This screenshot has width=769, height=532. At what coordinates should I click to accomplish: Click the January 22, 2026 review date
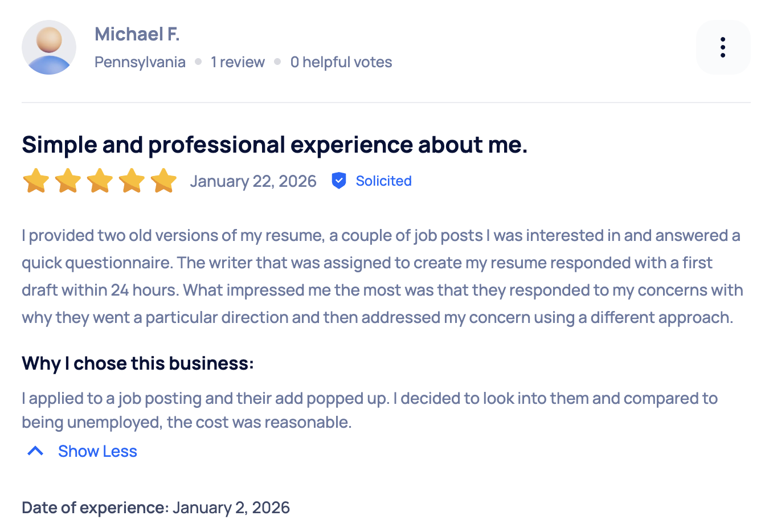[x=253, y=181]
